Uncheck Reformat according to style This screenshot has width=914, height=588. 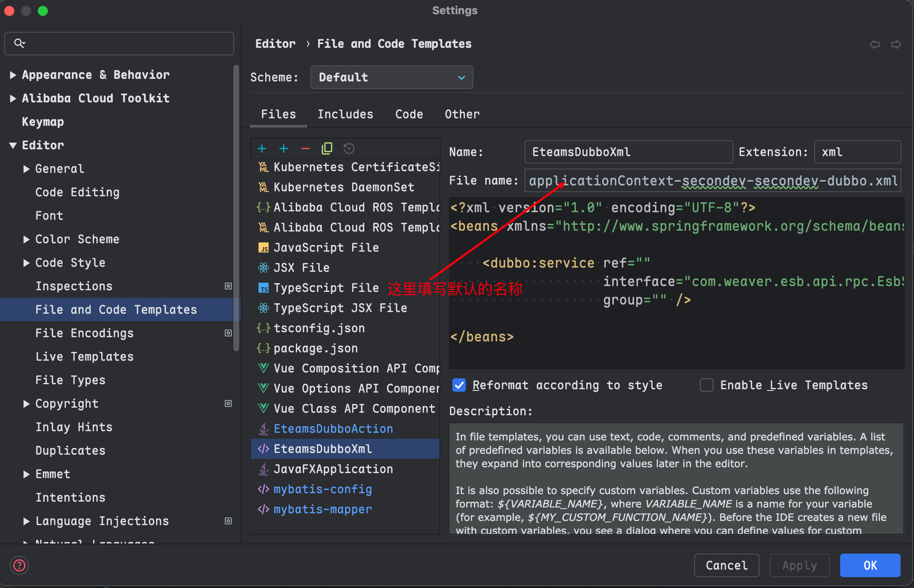point(459,385)
